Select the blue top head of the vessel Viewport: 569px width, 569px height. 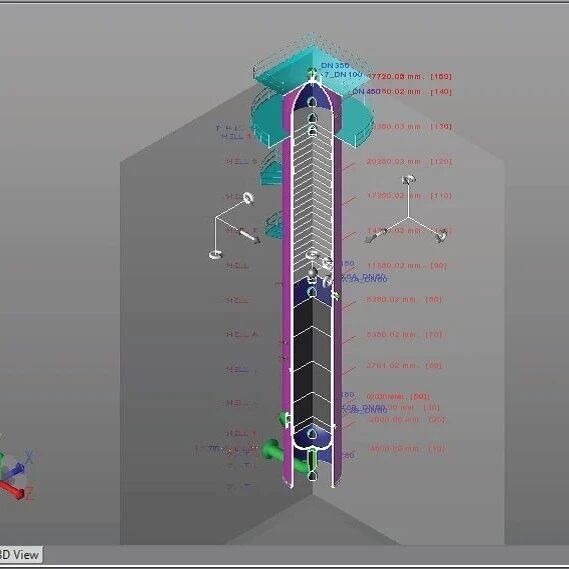311,97
